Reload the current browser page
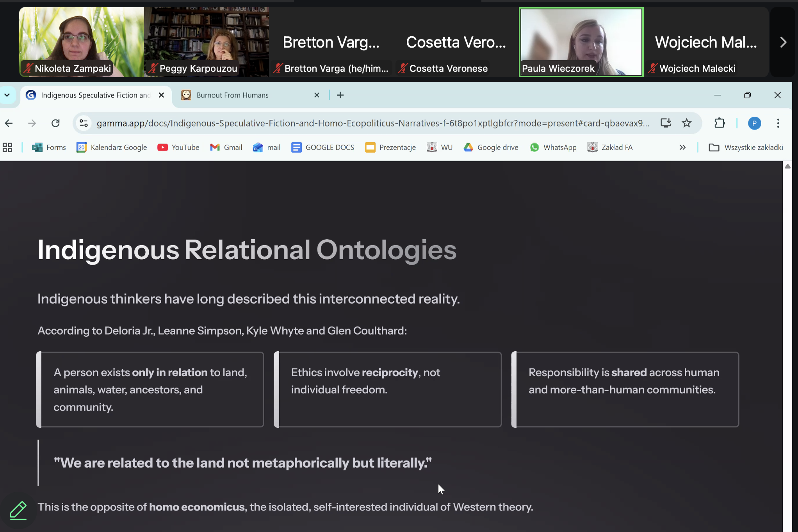798x532 pixels. 55,123
